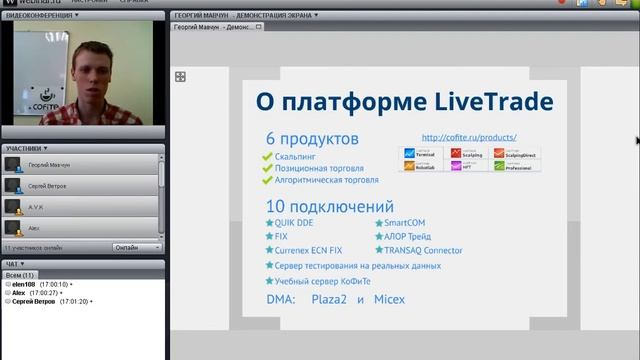Click the 'SmartCOM' item on slide

tap(404, 223)
